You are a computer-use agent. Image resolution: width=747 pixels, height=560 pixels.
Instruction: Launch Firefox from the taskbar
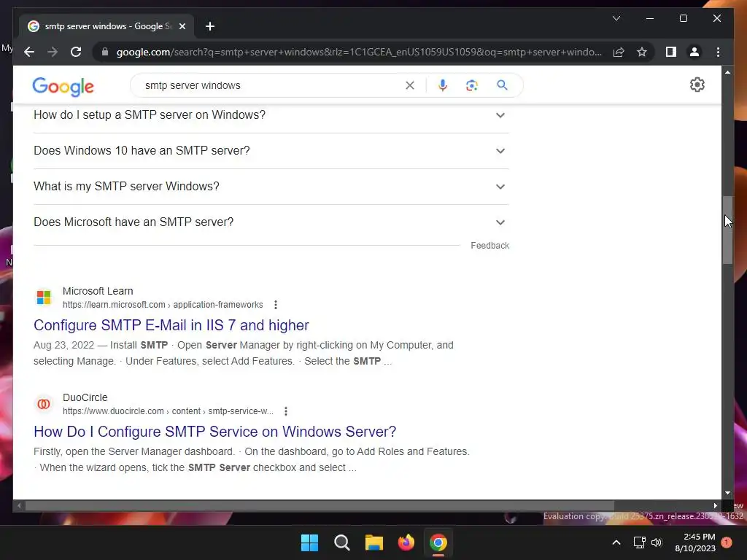[x=406, y=542]
